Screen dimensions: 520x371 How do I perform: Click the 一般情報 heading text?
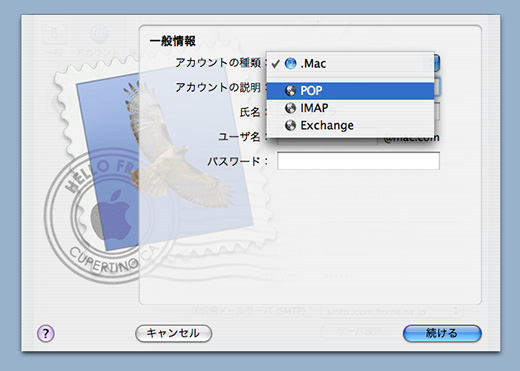coord(173,41)
